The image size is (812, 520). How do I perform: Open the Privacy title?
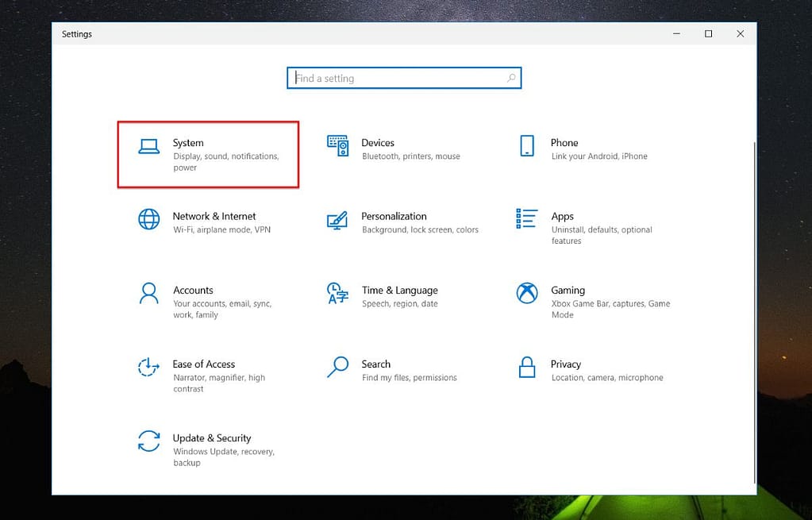(x=565, y=364)
